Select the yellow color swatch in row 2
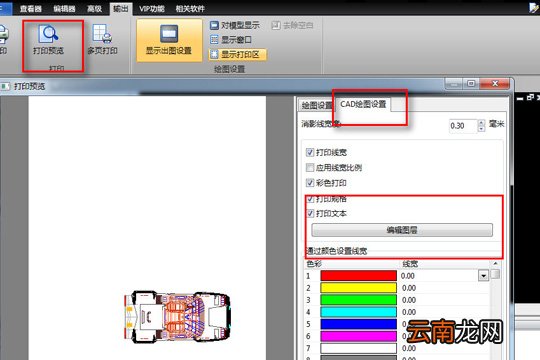The height and width of the screenshot is (360, 540). pos(359,288)
